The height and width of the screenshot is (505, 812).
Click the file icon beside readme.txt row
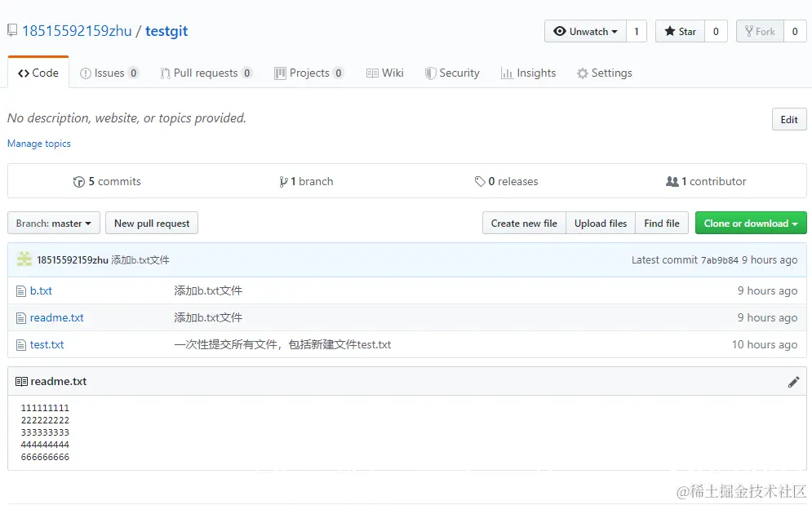21,318
